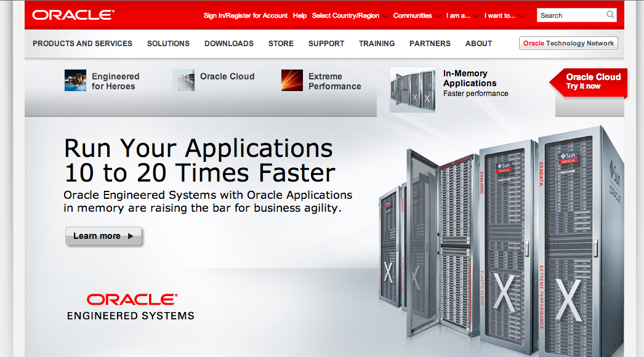The height and width of the screenshot is (357, 644).
Task: Click the Learn more button
Action: pyautogui.click(x=103, y=236)
